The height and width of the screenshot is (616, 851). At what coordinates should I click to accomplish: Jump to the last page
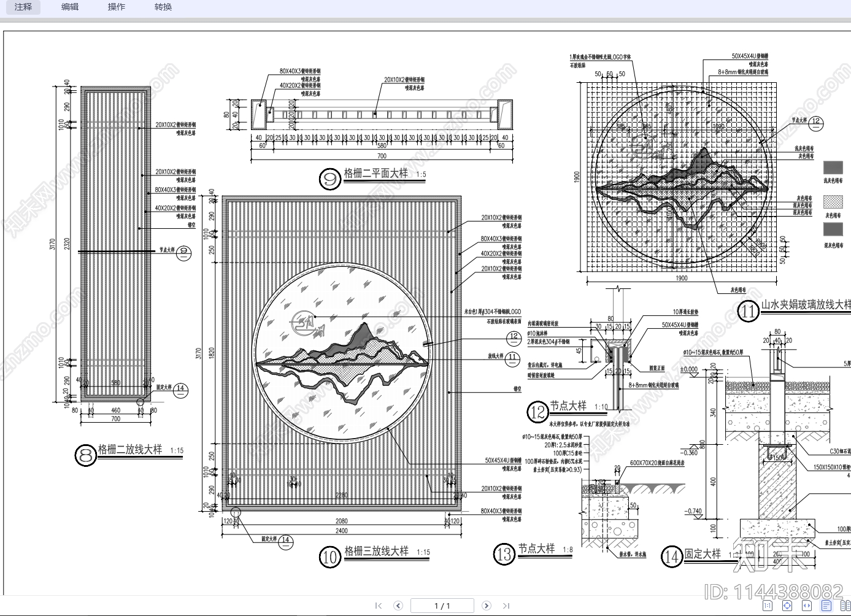(x=506, y=606)
